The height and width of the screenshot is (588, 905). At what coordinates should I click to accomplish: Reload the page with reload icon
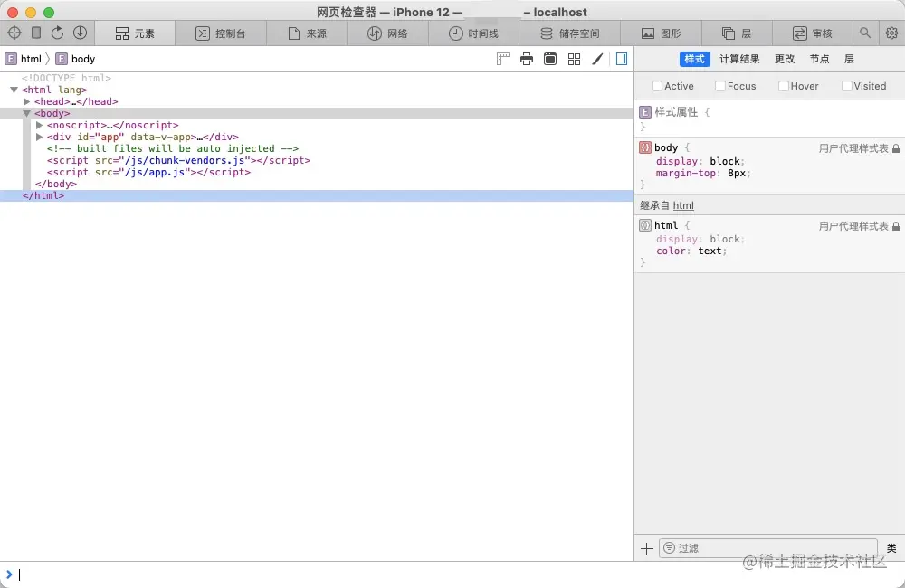(57, 33)
